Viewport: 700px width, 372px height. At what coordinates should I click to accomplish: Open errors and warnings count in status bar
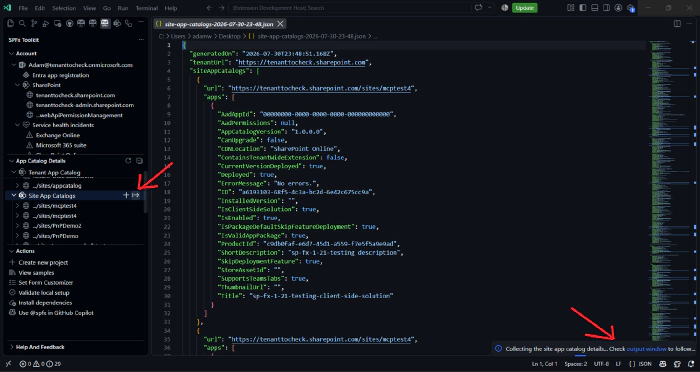coord(40,364)
